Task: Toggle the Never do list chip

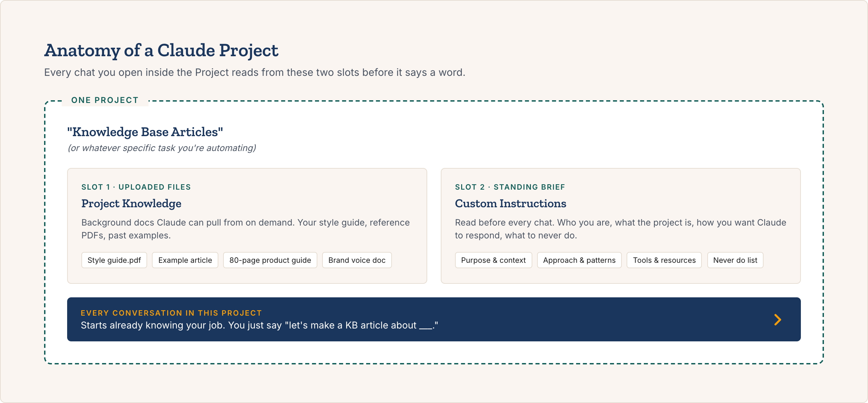Action: [735, 260]
